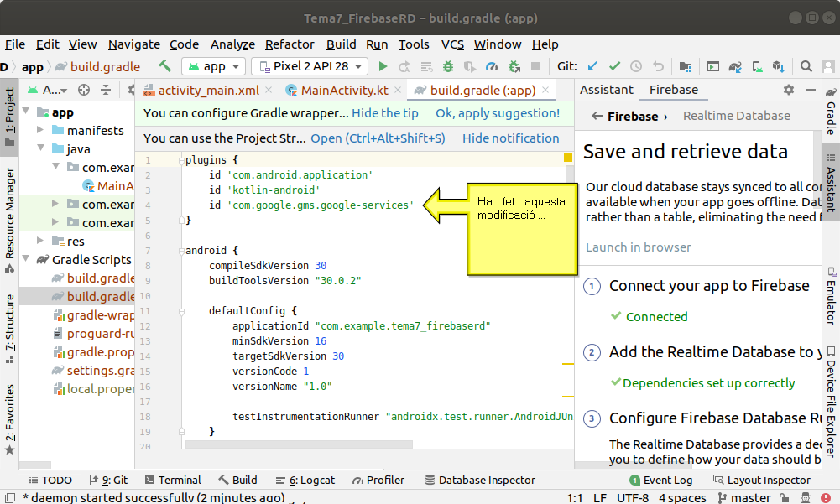Click Collapse All icon in project pane

point(106,90)
